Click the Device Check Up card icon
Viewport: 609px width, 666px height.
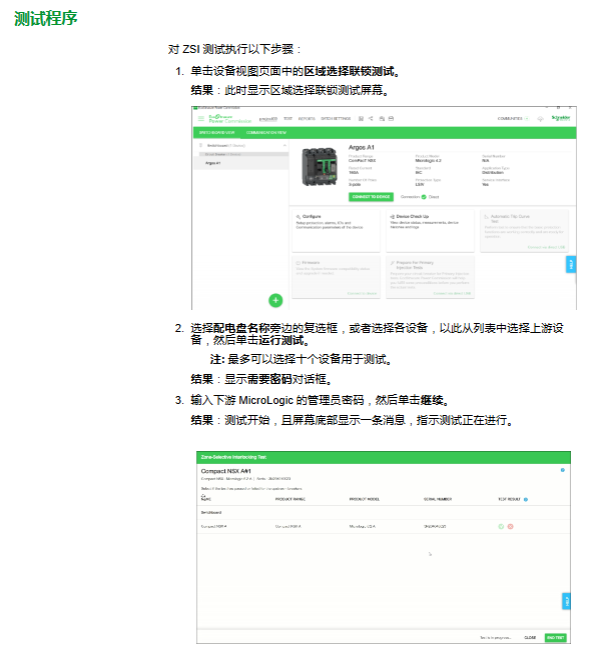392,216
